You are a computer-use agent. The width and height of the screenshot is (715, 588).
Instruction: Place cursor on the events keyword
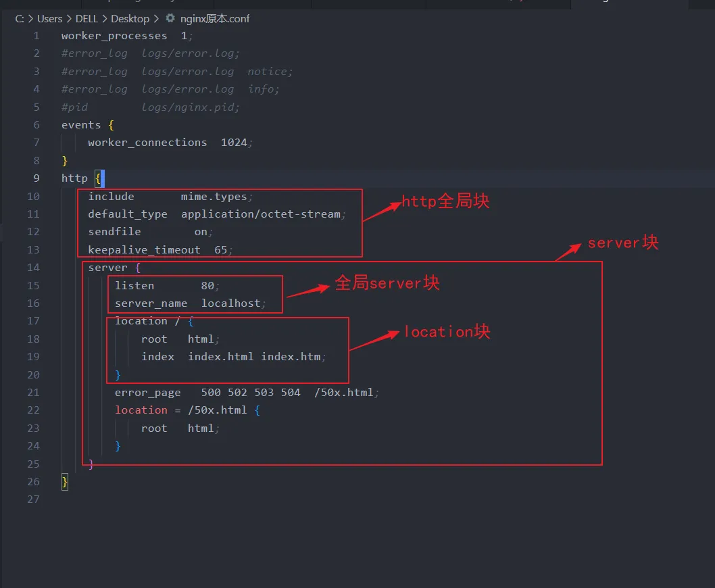click(x=80, y=125)
